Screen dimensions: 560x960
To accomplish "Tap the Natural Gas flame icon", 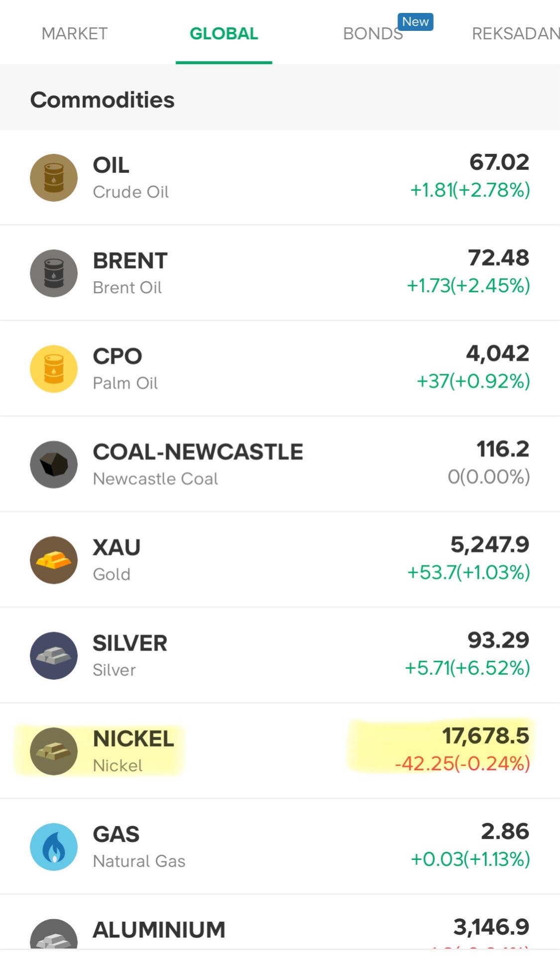I will (x=54, y=847).
